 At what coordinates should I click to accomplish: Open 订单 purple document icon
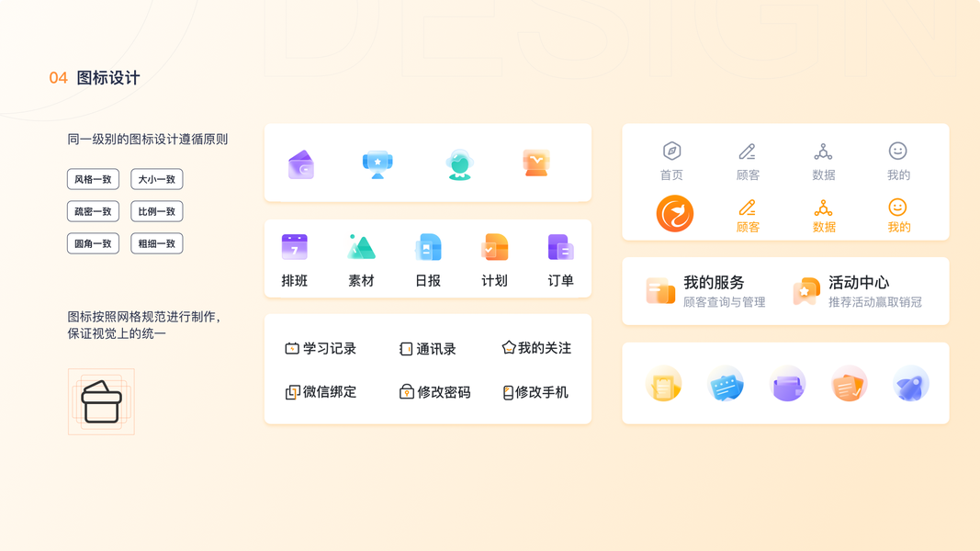click(x=560, y=247)
